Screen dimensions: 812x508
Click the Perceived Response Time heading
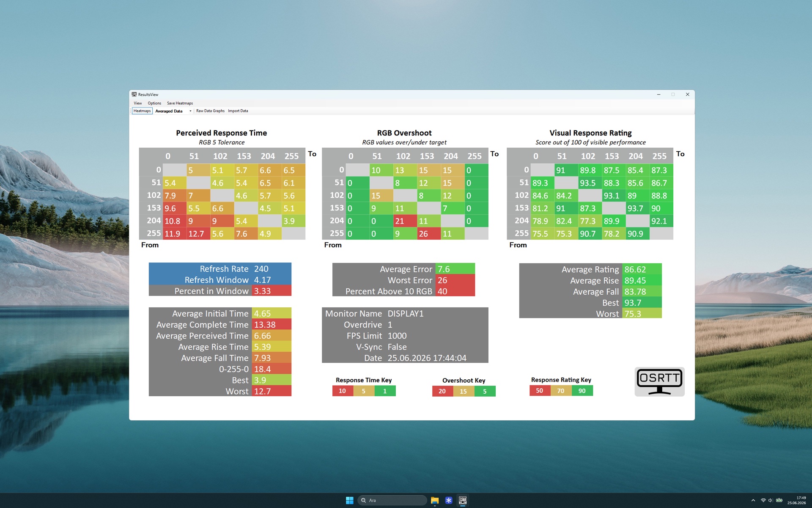222,133
